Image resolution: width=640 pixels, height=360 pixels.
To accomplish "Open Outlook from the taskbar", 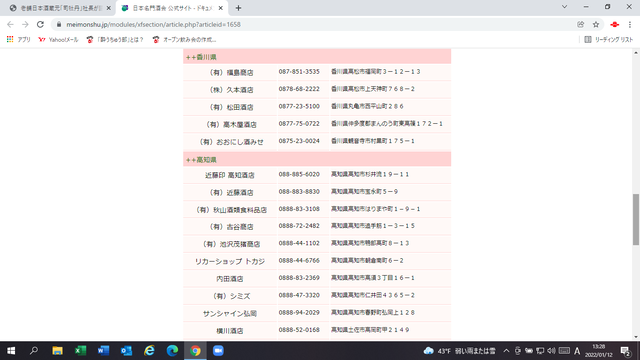I will pos(126,351).
